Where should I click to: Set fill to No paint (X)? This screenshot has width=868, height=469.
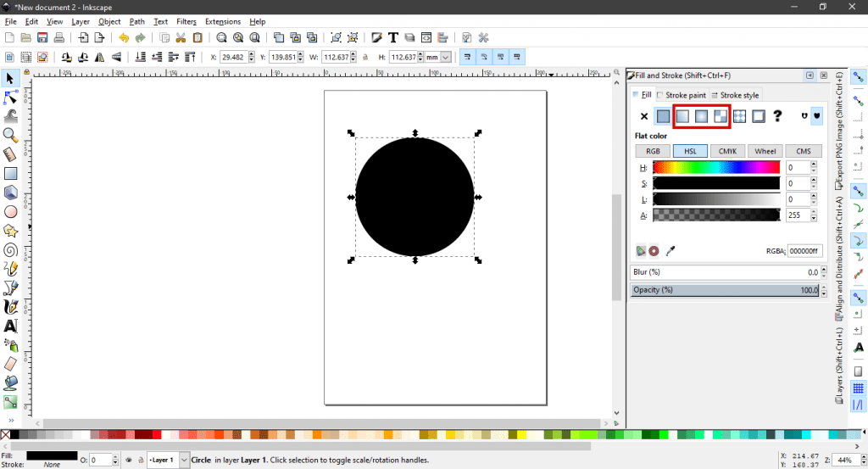[x=644, y=116]
